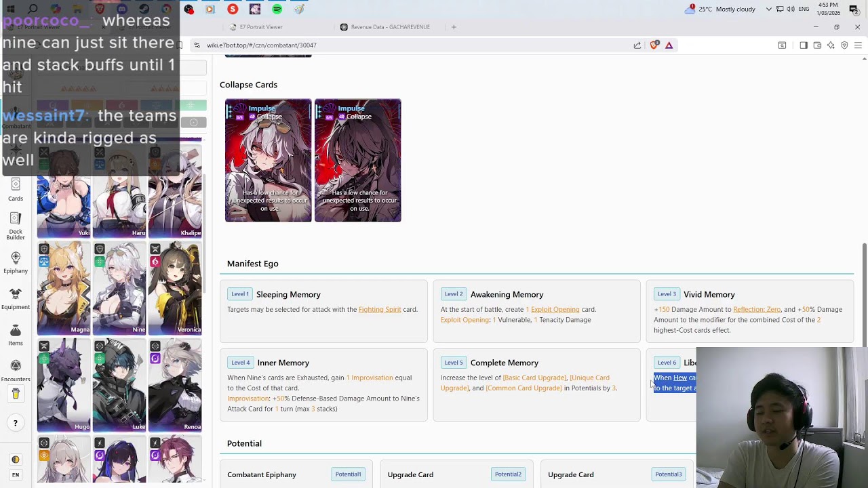Follow the Fighting Spirit card link
The image size is (868, 488).
point(380,310)
